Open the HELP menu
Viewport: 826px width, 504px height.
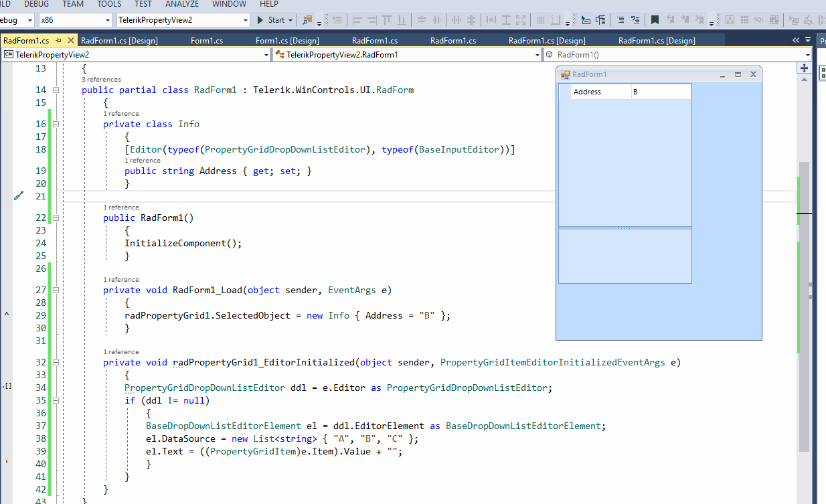[x=268, y=4]
